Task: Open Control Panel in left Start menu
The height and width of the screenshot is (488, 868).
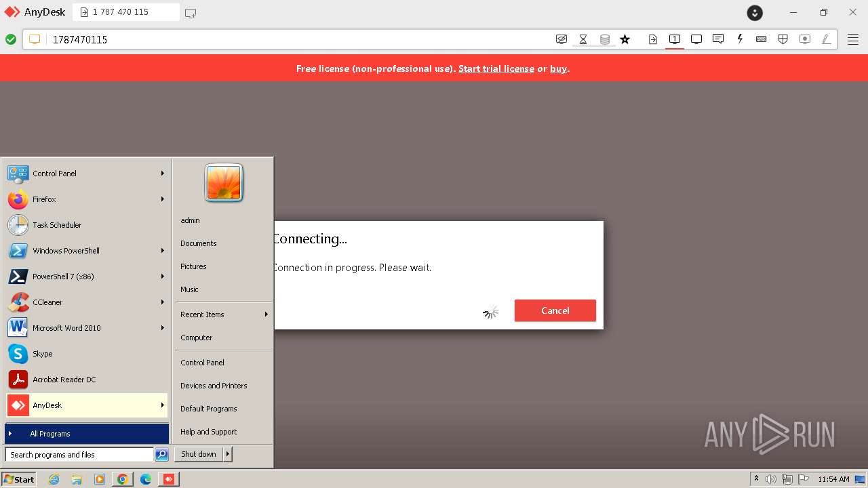Action: click(x=86, y=174)
